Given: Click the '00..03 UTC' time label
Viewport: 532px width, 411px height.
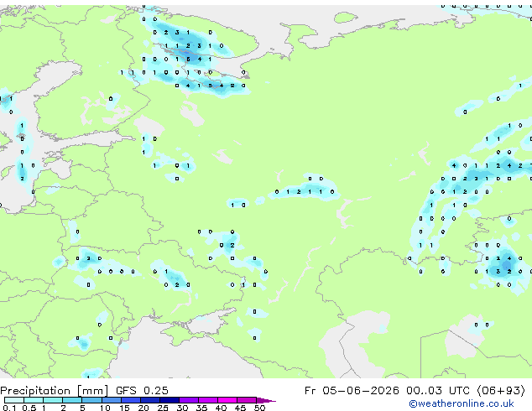Looking at the screenshot, I should click(439, 391).
